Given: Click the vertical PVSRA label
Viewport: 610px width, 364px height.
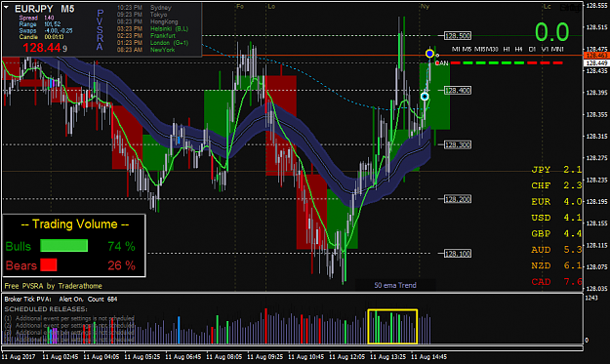Looking at the screenshot, I should click(100, 30).
